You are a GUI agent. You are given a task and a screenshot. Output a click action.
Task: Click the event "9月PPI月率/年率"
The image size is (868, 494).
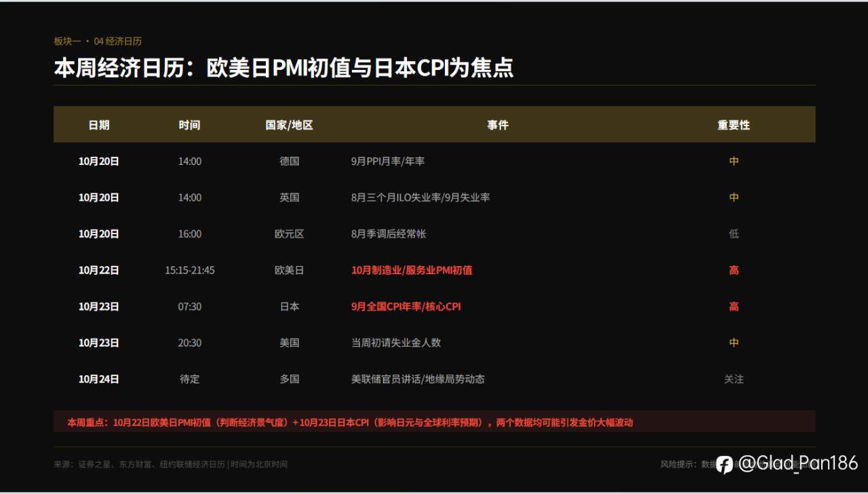pos(388,161)
